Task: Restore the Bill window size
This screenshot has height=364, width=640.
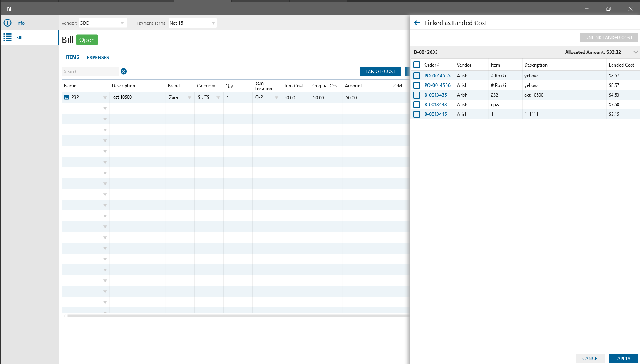Action: [608, 9]
